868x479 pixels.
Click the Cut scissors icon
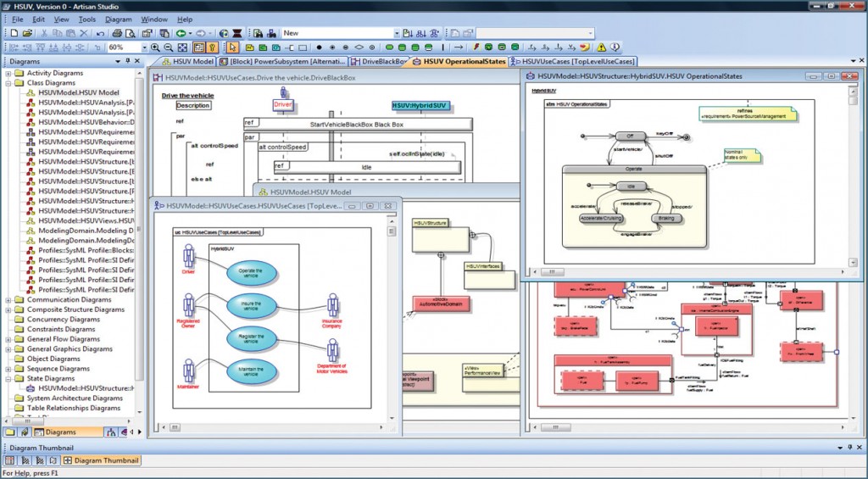[x=44, y=33]
